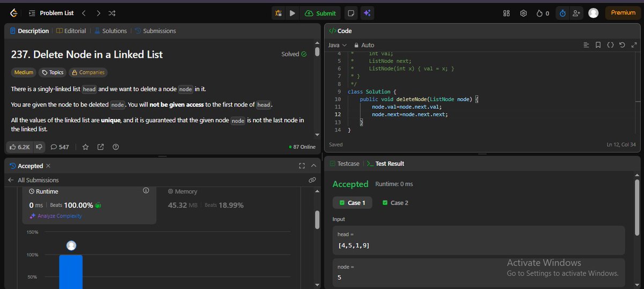The height and width of the screenshot is (289, 644).
Task: Click the Auto lock setting
Action: [364, 45]
